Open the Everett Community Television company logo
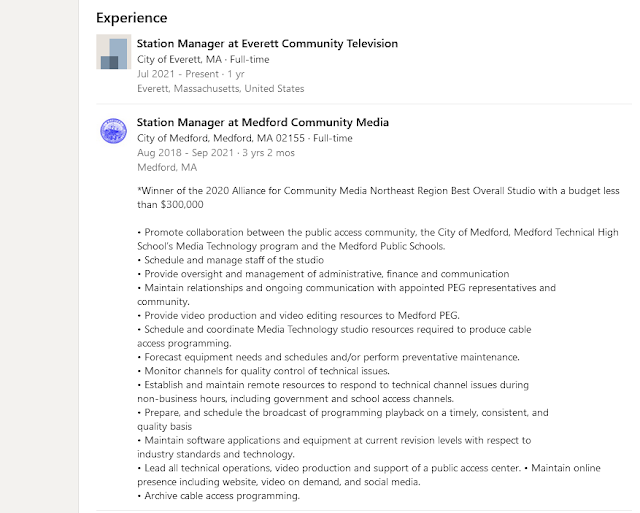 [113, 52]
